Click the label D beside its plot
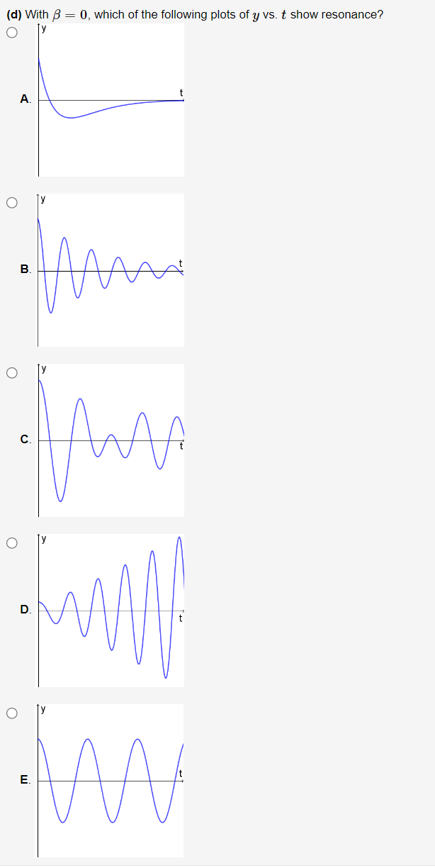Viewport: 435px width, 868px height. [26, 610]
